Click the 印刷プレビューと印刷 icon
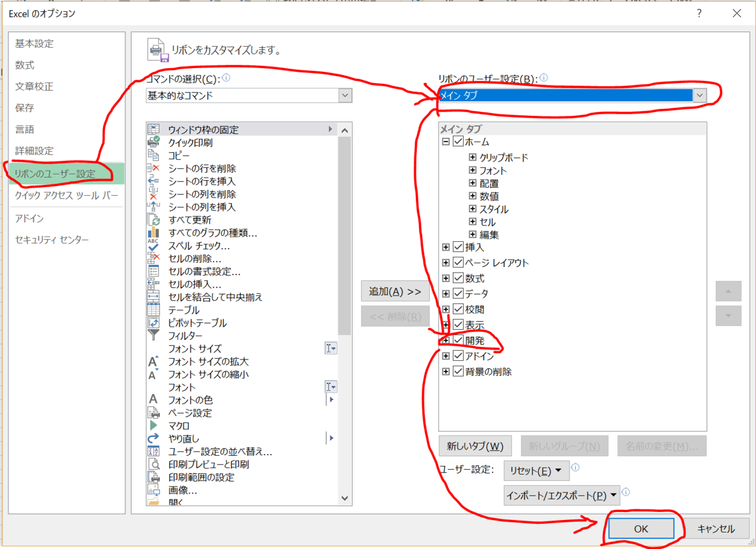This screenshot has width=756, height=549. (x=153, y=464)
